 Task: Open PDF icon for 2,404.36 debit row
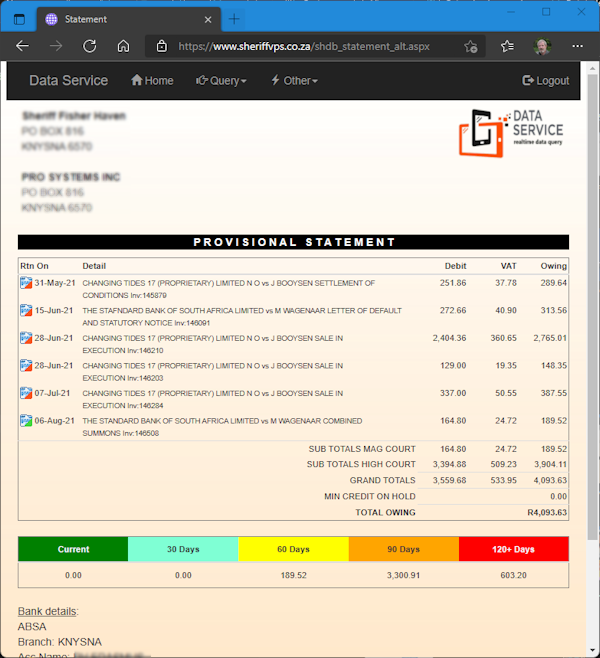[x=26, y=338]
